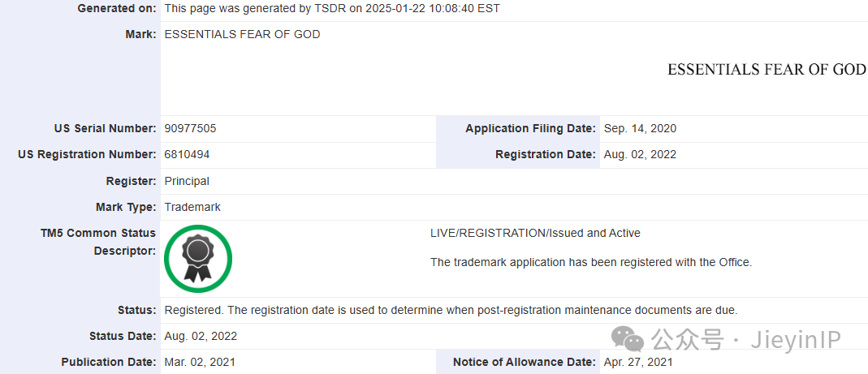
Task: Click the green registration ribbon badge icon
Action: point(198,259)
